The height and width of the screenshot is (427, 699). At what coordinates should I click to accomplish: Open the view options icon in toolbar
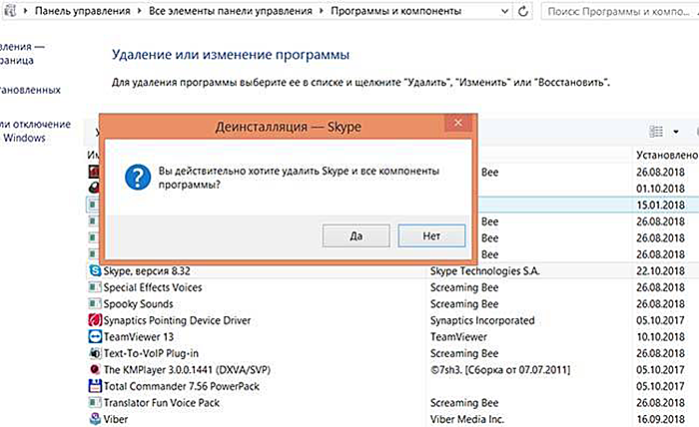click(656, 131)
